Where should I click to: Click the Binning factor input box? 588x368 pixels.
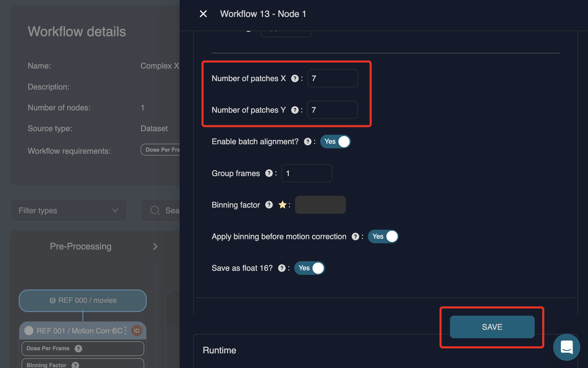pyautogui.click(x=320, y=205)
